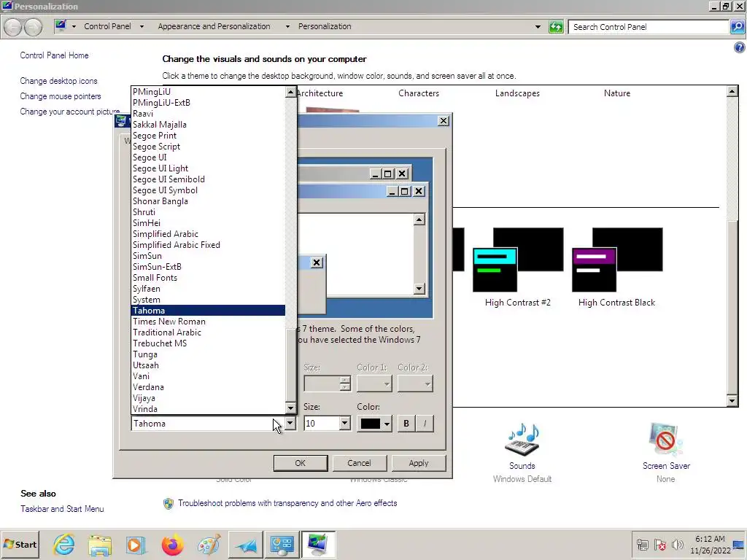The width and height of the screenshot is (747, 560).
Task: Click Apply in the color dialog
Action: tap(418, 463)
